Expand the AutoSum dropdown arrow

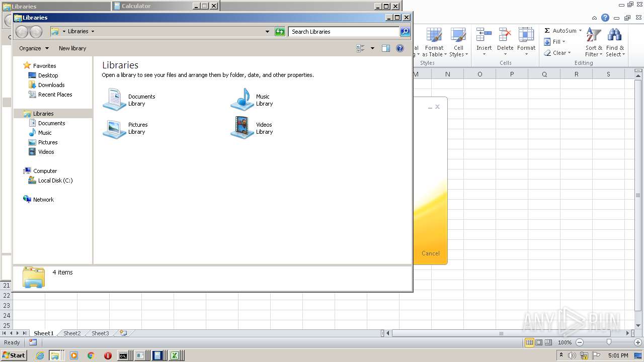point(580,31)
